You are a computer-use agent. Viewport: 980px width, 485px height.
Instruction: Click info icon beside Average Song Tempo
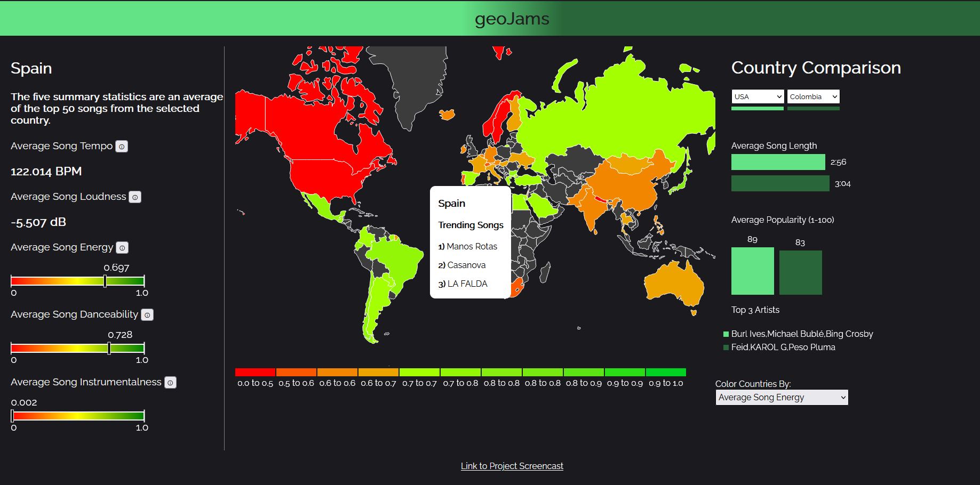point(122,147)
